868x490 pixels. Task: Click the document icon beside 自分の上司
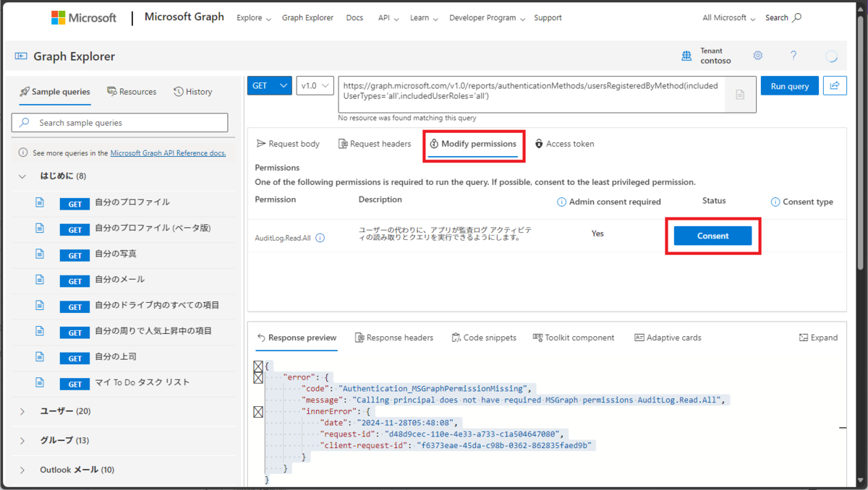tap(40, 357)
